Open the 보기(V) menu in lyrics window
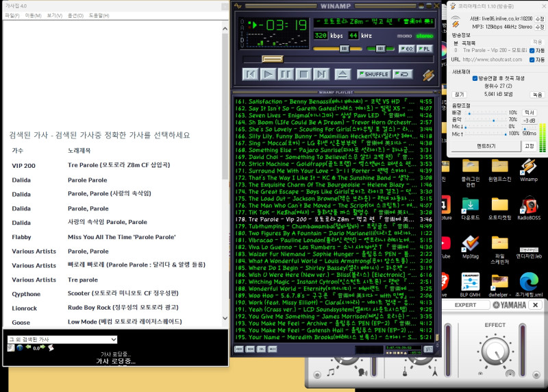The image size is (548, 392). coord(54,15)
